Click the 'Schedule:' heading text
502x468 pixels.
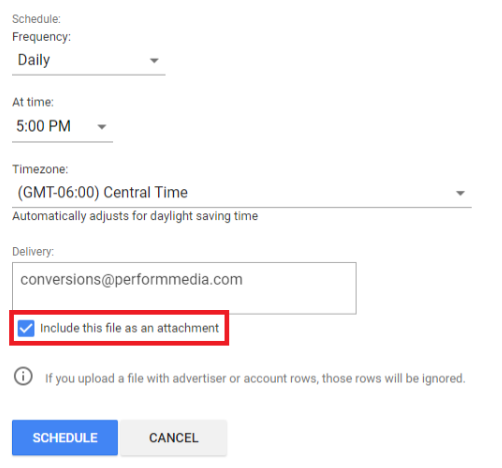36,19
